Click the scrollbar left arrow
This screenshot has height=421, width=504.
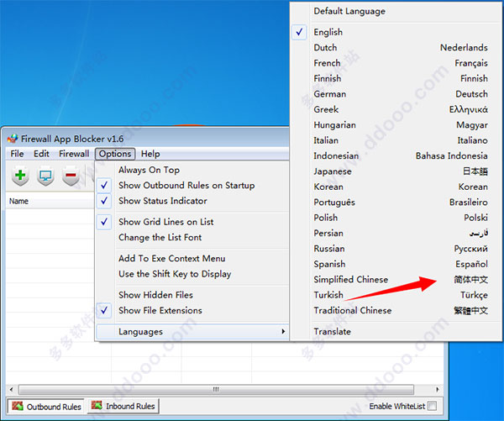point(11,389)
